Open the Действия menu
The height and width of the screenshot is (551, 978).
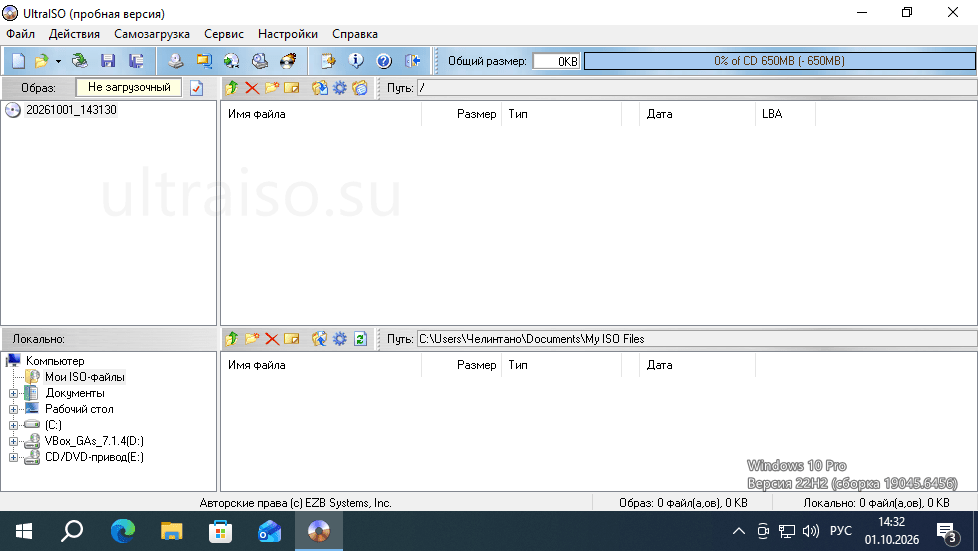(74, 34)
